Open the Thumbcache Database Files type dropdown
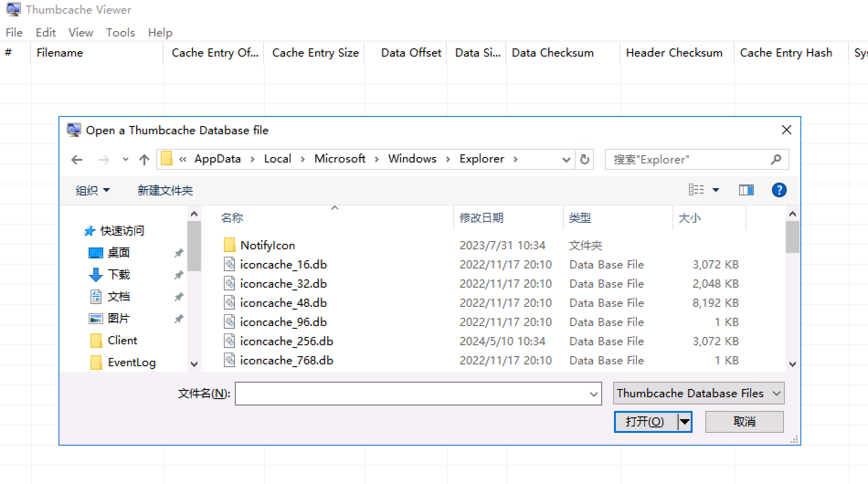Screen dimensions: 868x484 tap(698, 393)
